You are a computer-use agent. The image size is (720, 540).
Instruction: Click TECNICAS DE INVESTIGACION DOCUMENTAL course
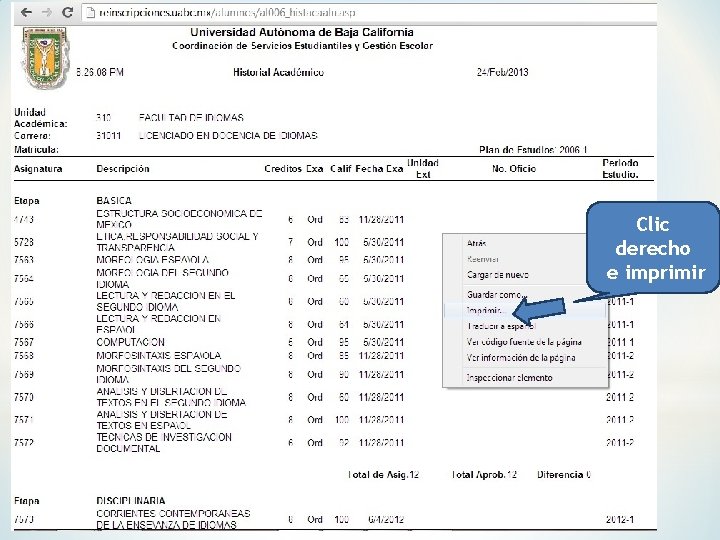coord(164,443)
